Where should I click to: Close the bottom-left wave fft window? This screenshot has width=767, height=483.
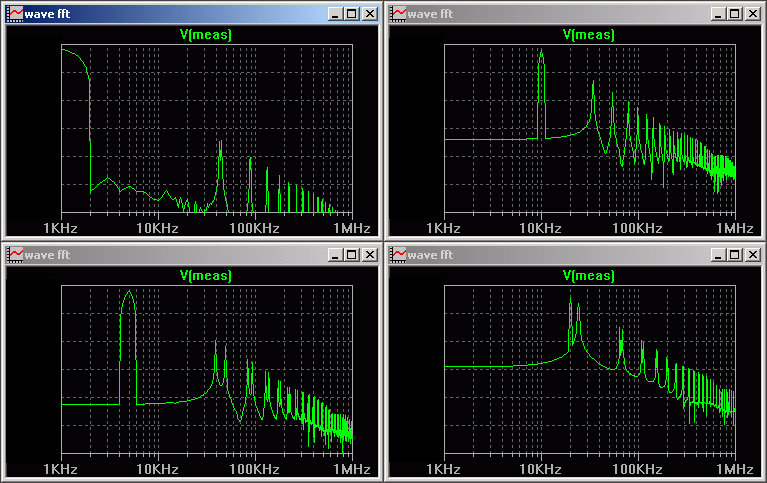[370, 254]
